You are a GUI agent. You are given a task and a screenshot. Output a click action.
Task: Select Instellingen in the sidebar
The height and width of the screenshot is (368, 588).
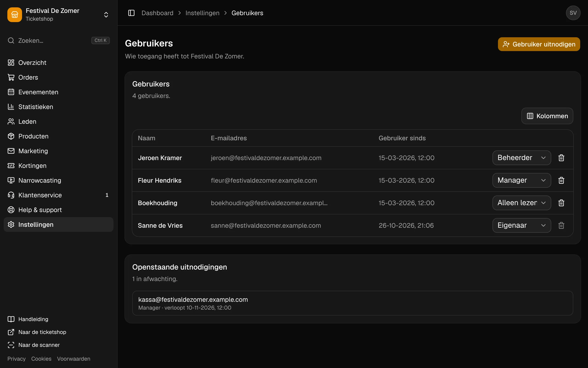[x=59, y=225]
